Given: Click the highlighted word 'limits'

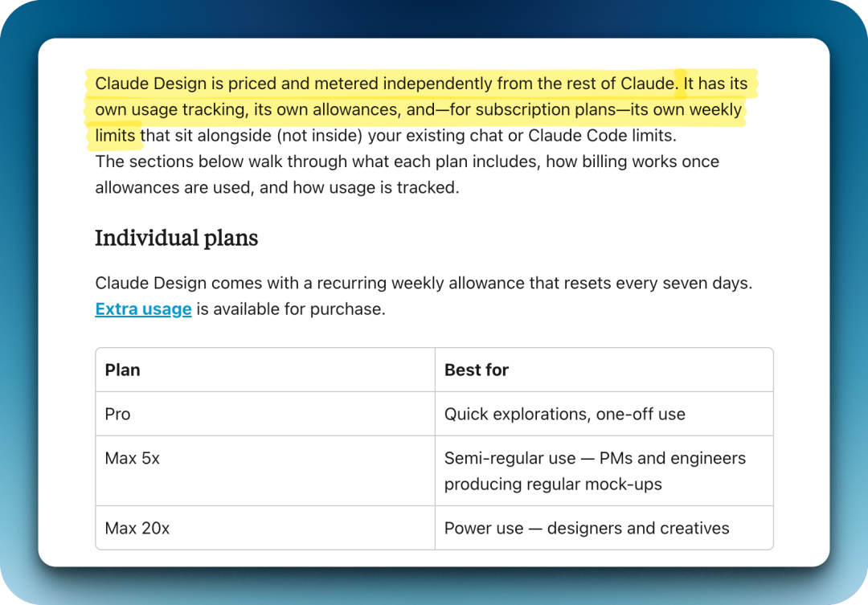Looking at the screenshot, I should pyautogui.click(x=115, y=135).
